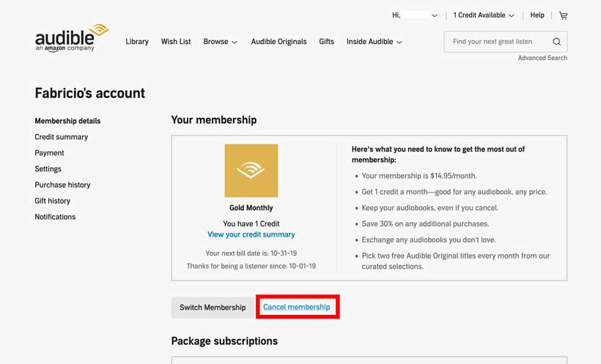Click the Package subscriptions heading
The image size is (601, 364).
coord(224,341)
